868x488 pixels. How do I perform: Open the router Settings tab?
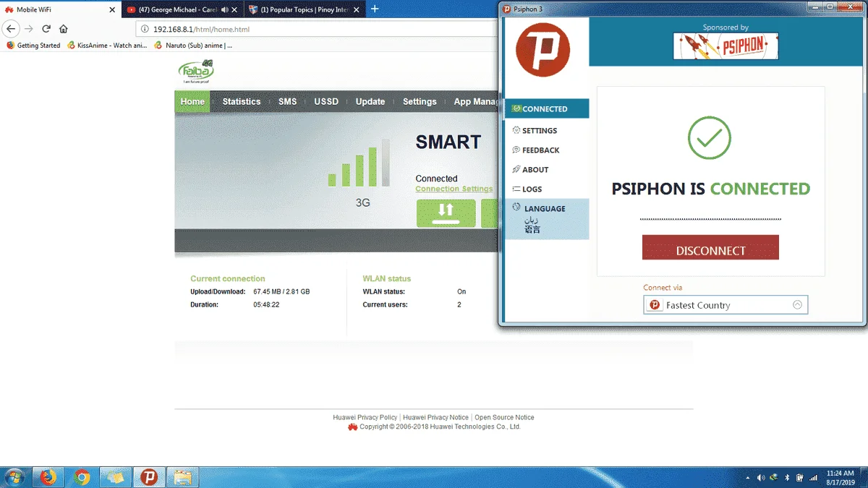[420, 101]
